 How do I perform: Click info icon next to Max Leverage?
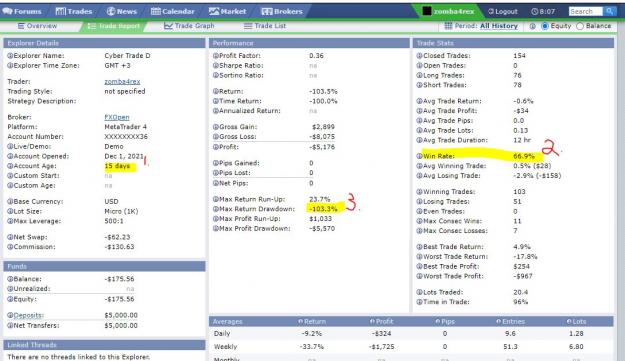(10, 221)
